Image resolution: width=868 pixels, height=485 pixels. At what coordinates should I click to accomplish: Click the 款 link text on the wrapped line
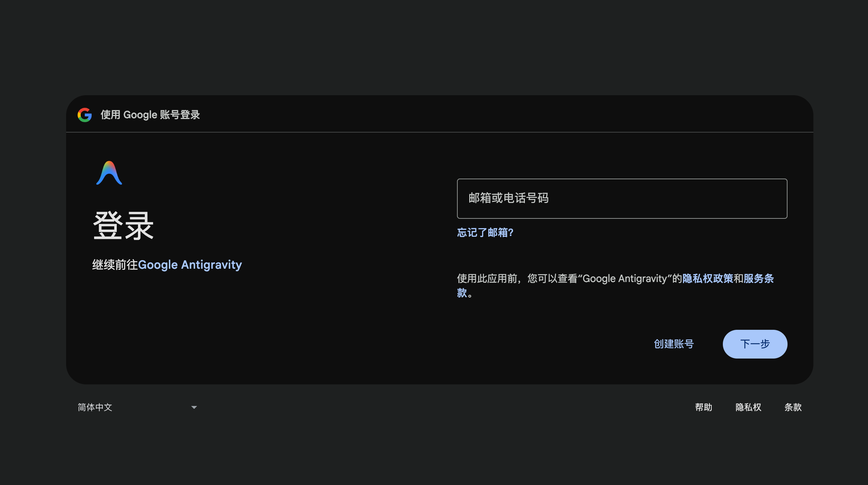(x=462, y=293)
